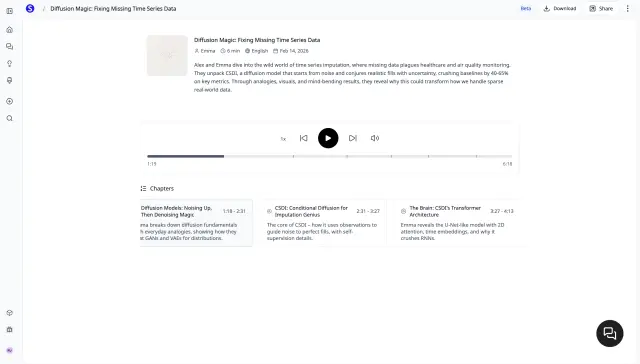Click the Chapters list icon
Viewport: 640px width, 364px height.
click(143, 189)
